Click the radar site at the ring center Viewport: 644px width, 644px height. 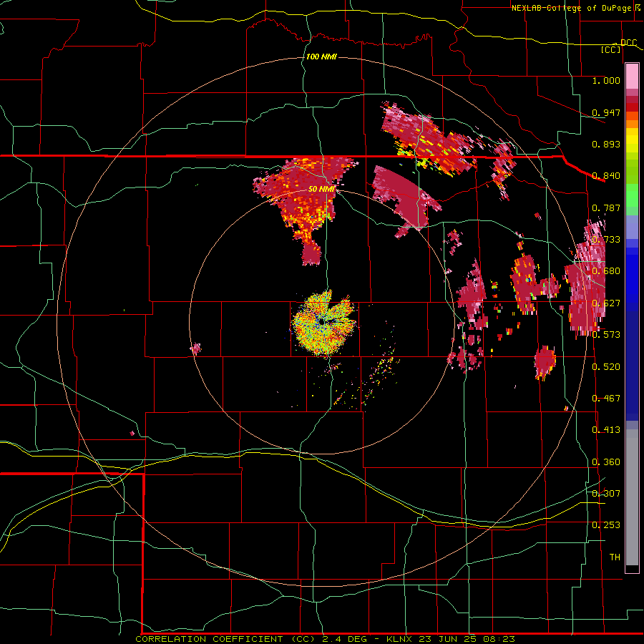click(321, 323)
